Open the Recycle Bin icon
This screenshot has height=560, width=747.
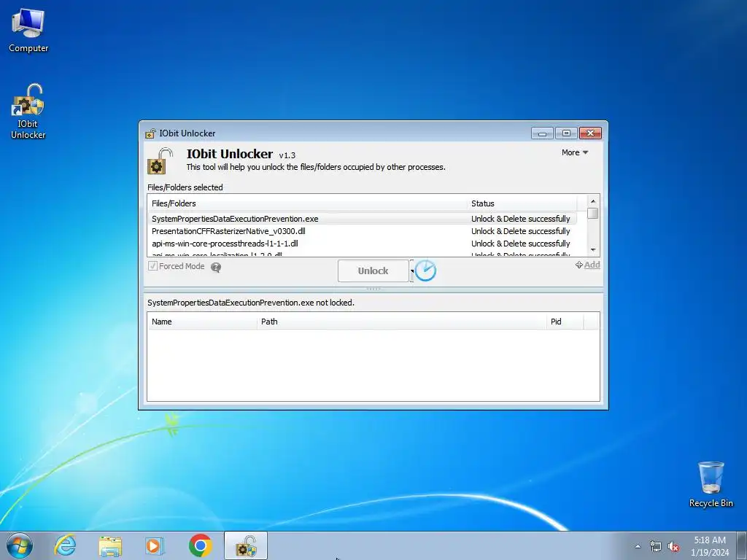pos(711,484)
